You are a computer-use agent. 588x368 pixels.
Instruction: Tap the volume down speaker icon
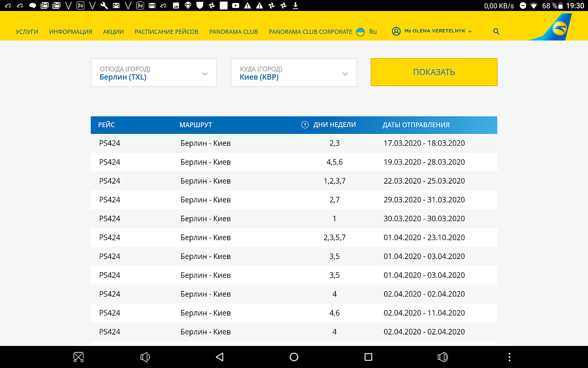[145, 357]
